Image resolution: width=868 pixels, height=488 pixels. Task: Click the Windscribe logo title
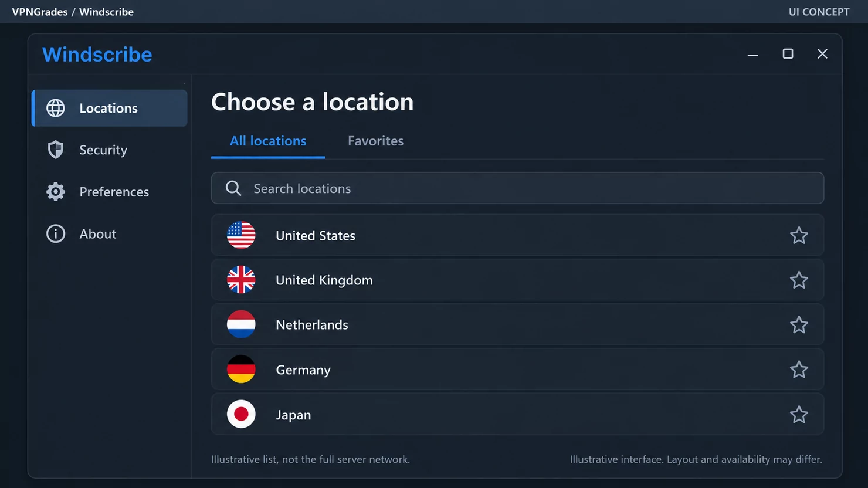pyautogui.click(x=97, y=54)
